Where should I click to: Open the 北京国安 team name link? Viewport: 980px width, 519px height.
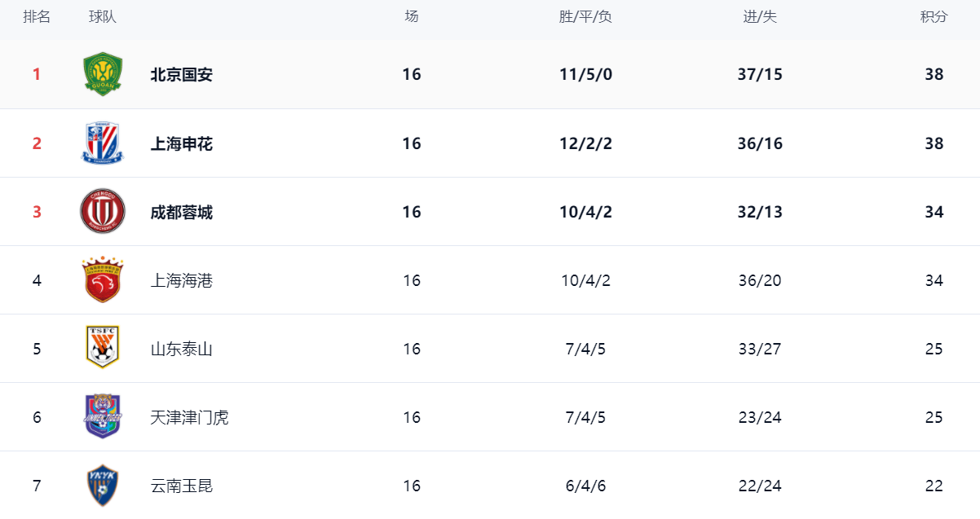pyautogui.click(x=182, y=74)
